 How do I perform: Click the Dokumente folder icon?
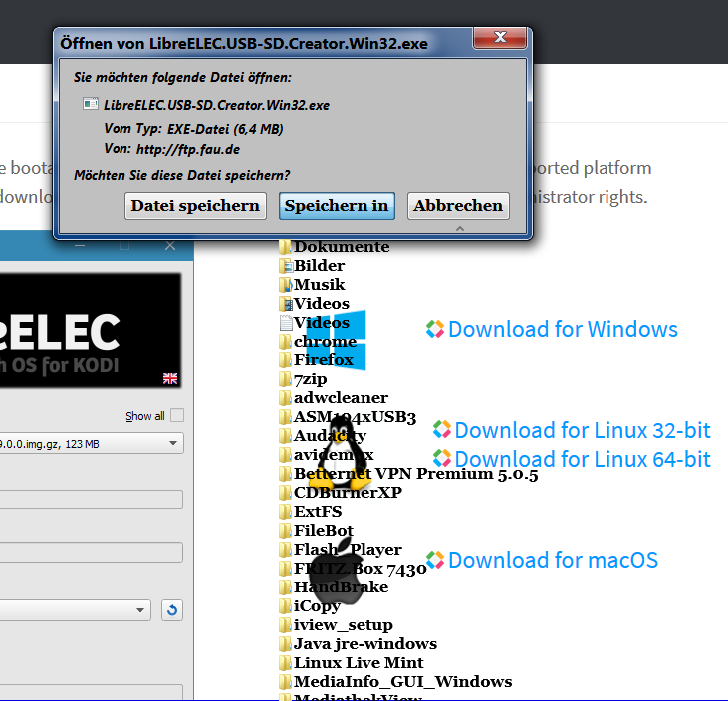tap(285, 247)
